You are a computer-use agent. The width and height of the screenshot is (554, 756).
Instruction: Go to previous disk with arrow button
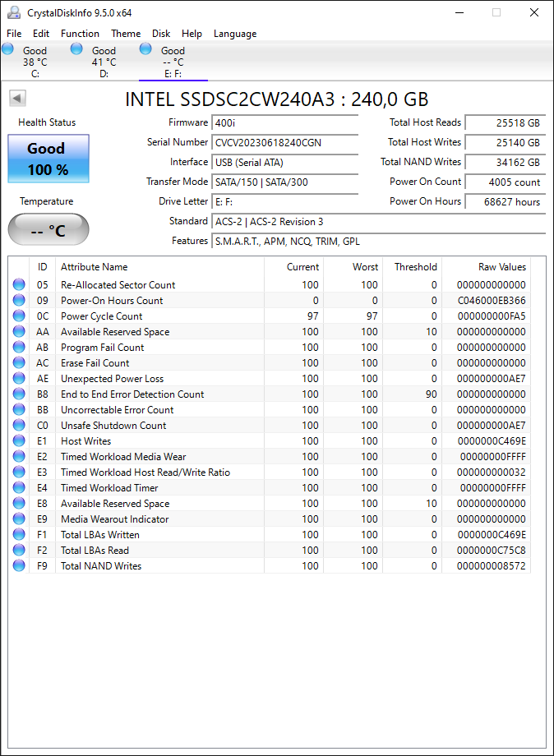coord(17,99)
